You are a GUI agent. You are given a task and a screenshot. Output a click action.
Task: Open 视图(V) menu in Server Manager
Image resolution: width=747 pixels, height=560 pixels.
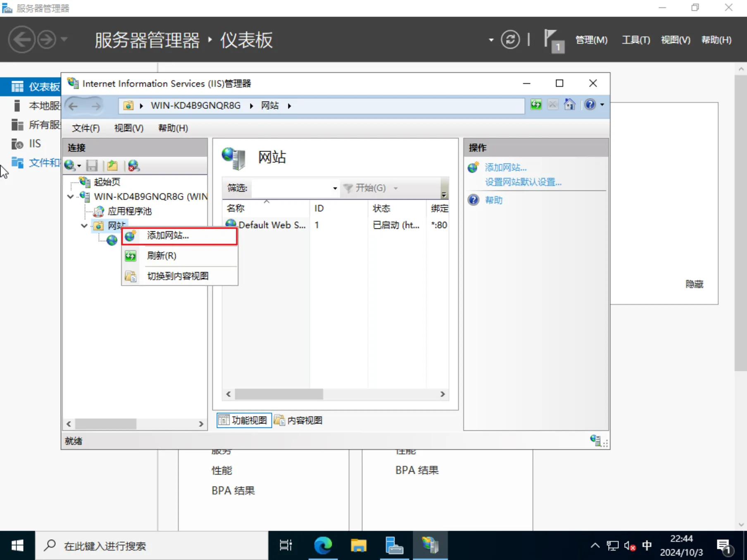click(676, 40)
